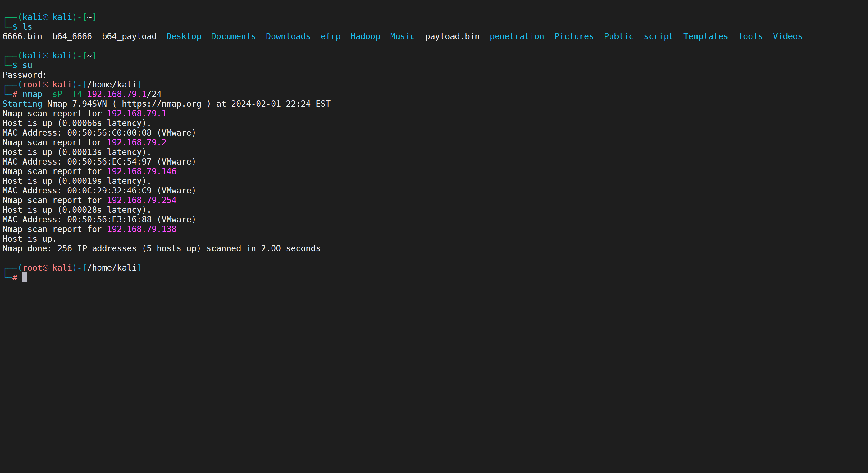This screenshot has width=868, height=473.
Task: Click the 6666.bin file name
Action: [22, 36]
